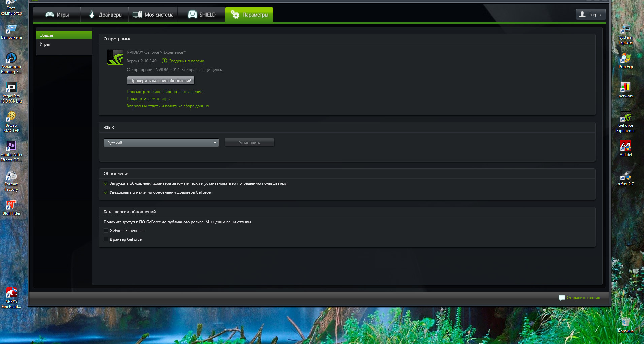Screen dimensions: 644x344
Task: Open the Format Factory desktop shortcut
Action: [x=11, y=176]
